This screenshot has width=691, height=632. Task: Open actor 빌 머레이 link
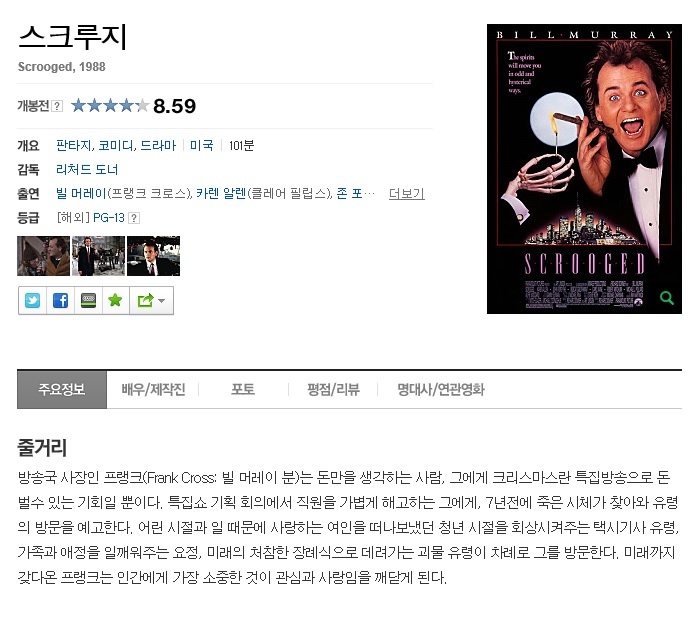[x=81, y=193]
